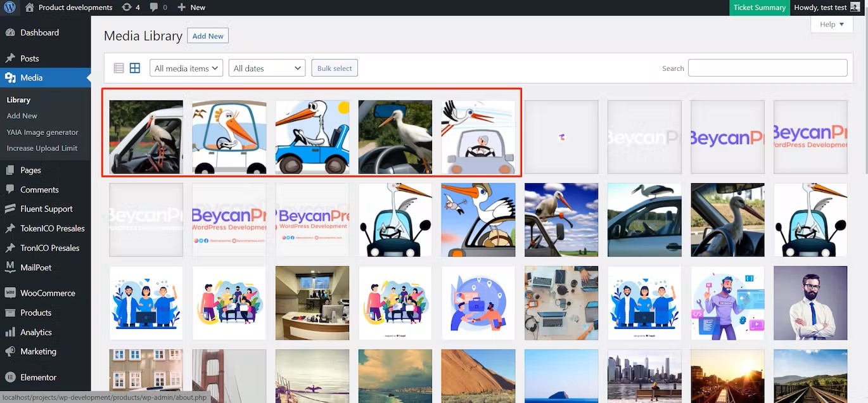
Task: Click the Analytics bar chart icon
Action: click(x=10, y=332)
